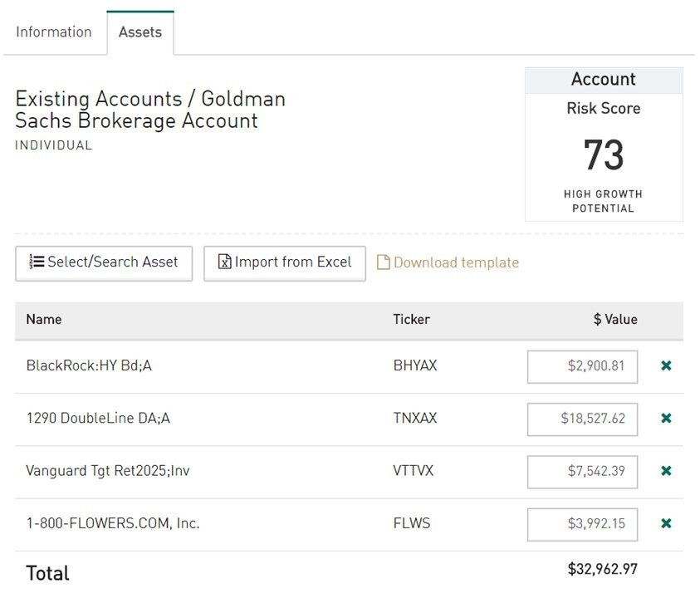Image resolution: width=700 pixels, height=598 pixels.
Task: Click the list icon on Select/Search Asset
Action: (x=37, y=262)
